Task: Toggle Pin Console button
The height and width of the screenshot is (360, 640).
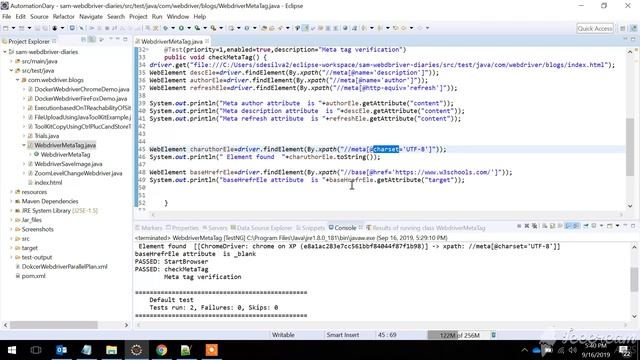Action: click(586, 226)
